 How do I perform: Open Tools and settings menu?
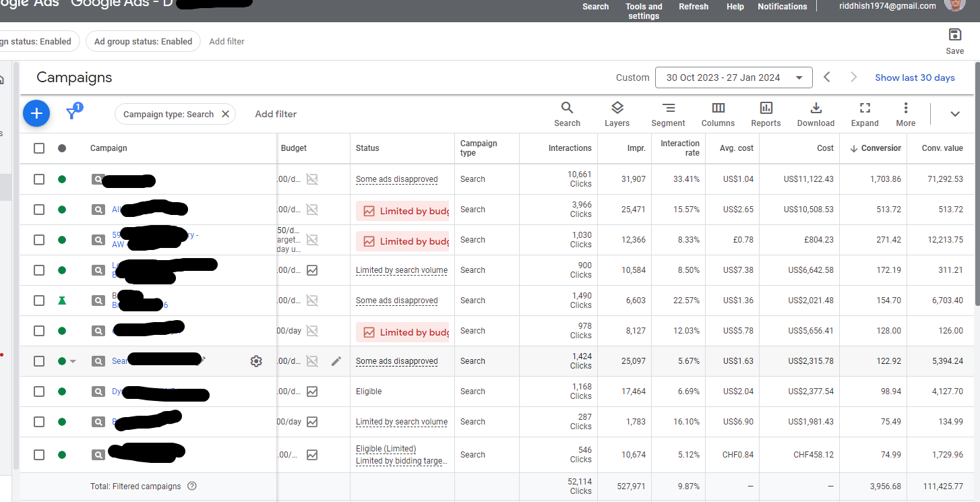(644, 11)
